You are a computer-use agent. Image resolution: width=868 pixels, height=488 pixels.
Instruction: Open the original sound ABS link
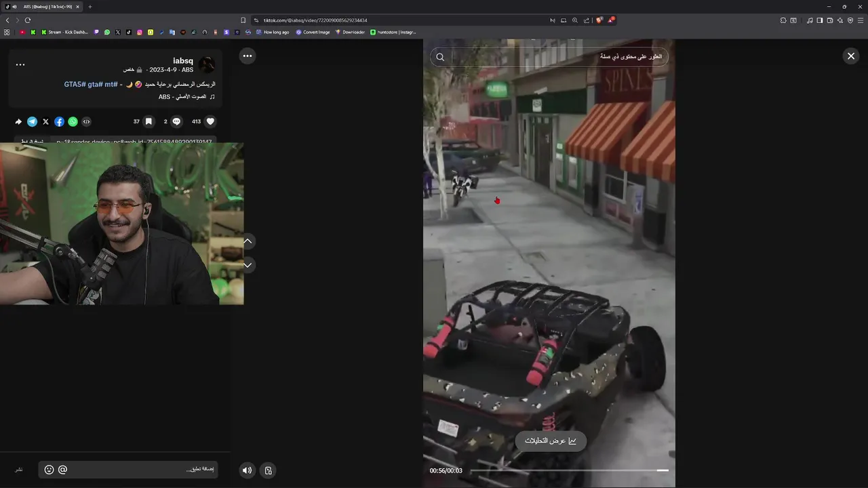tap(186, 97)
